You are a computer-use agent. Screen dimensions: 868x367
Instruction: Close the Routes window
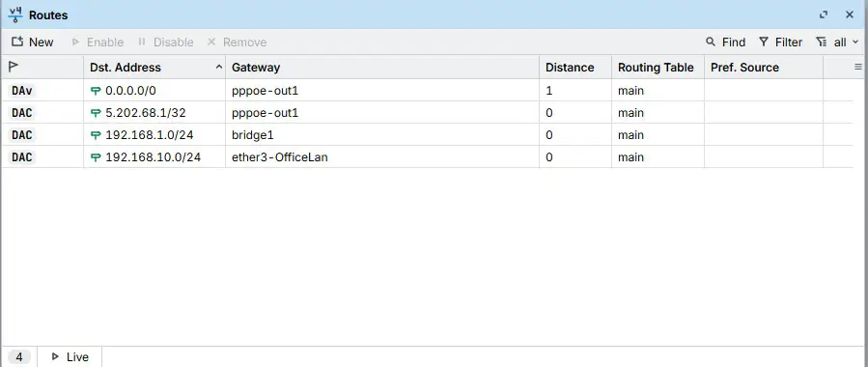point(850,14)
